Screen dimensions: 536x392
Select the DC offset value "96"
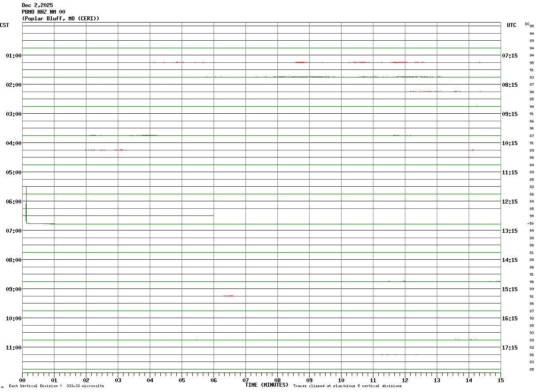click(x=532, y=282)
